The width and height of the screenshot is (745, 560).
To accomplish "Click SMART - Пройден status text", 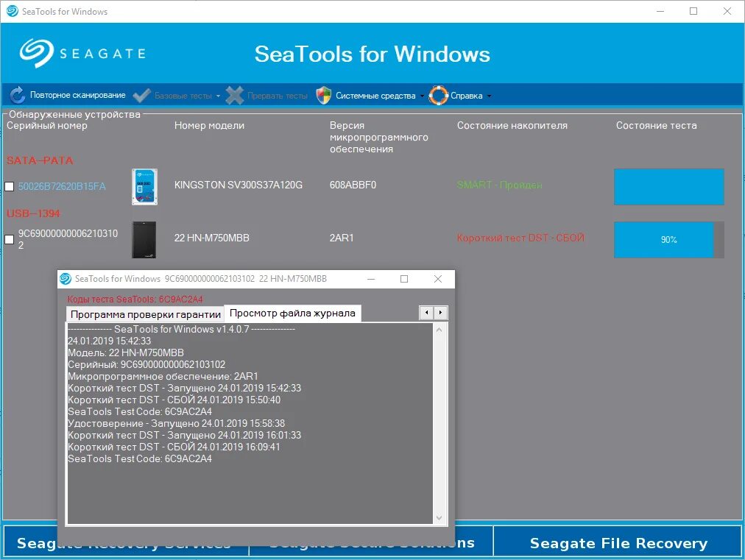I will click(x=499, y=185).
